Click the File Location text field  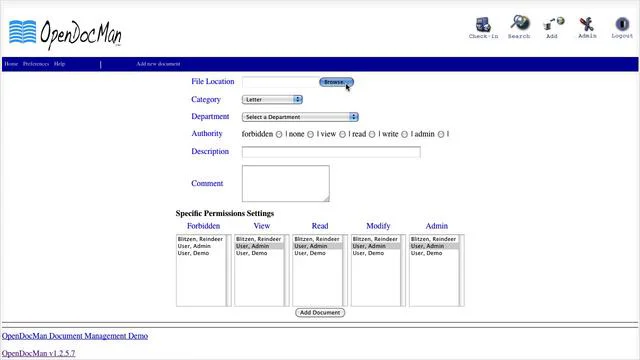pos(280,82)
